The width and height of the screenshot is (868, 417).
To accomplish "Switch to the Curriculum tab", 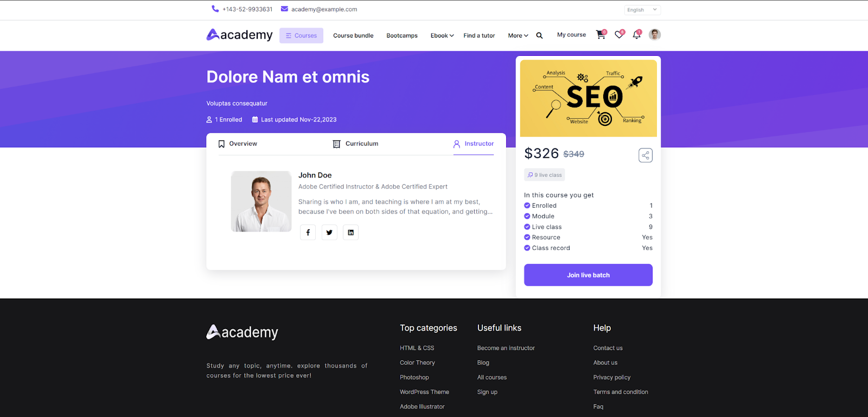I will [355, 144].
